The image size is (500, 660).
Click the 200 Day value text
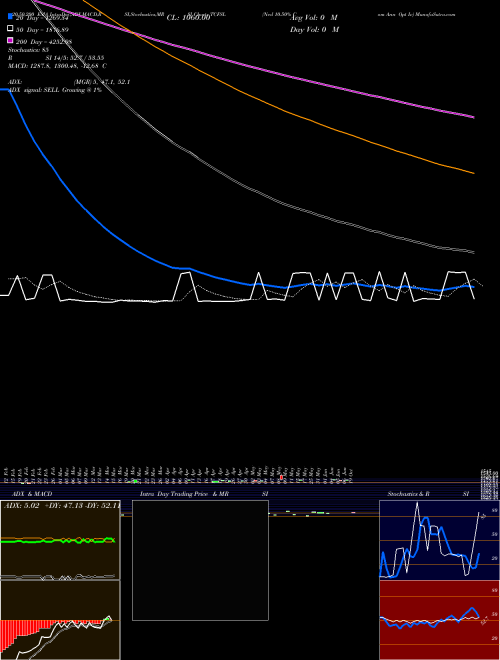43,42
